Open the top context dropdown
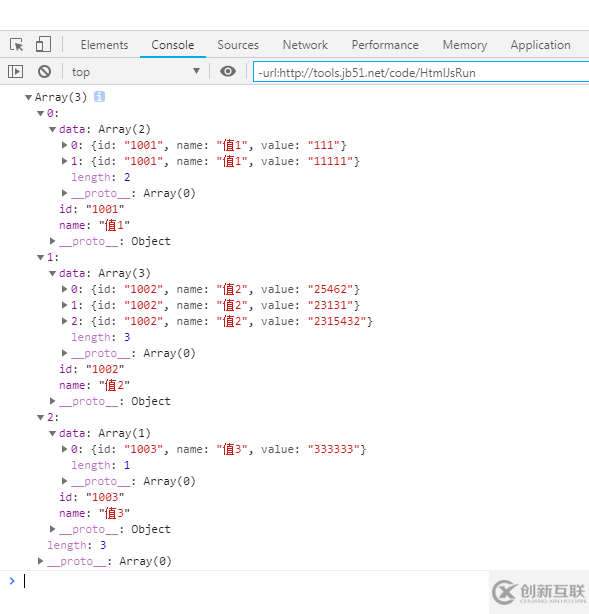This screenshot has height=614, width=589. [136, 72]
